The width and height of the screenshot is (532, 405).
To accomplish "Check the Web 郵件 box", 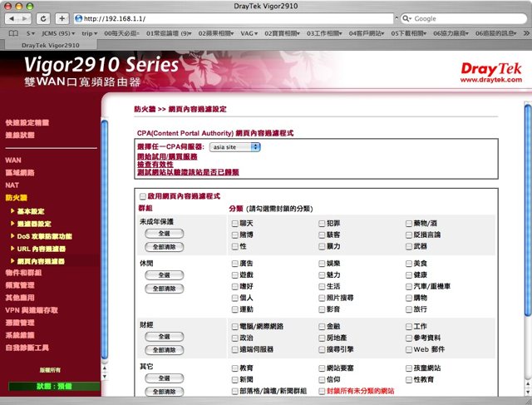I will tap(409, 349).
